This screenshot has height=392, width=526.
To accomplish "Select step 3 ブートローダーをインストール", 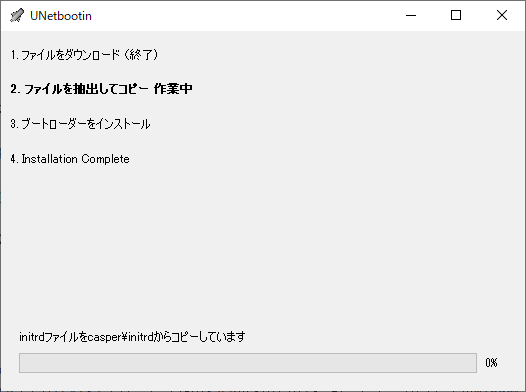I will 80,124.
